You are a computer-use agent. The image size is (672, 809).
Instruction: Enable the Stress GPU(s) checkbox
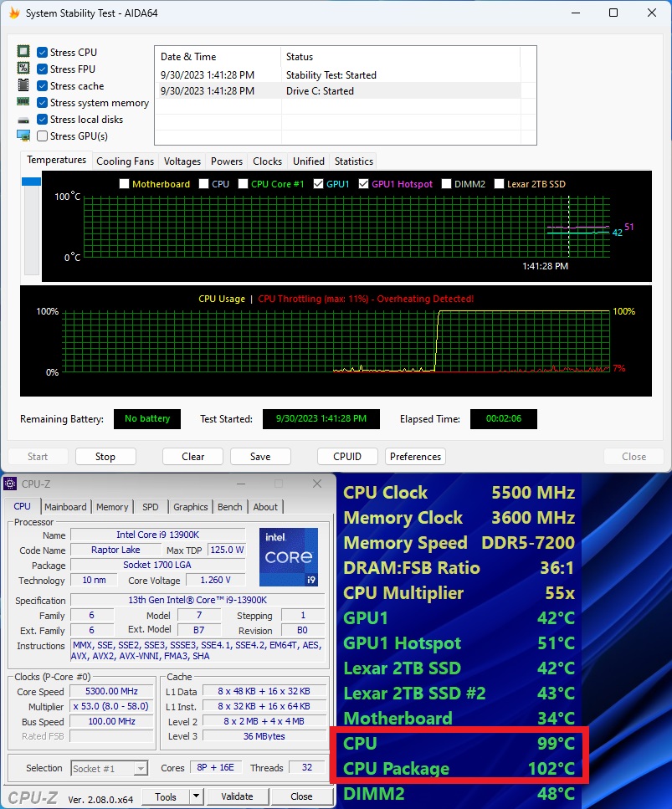coord(43,136)
